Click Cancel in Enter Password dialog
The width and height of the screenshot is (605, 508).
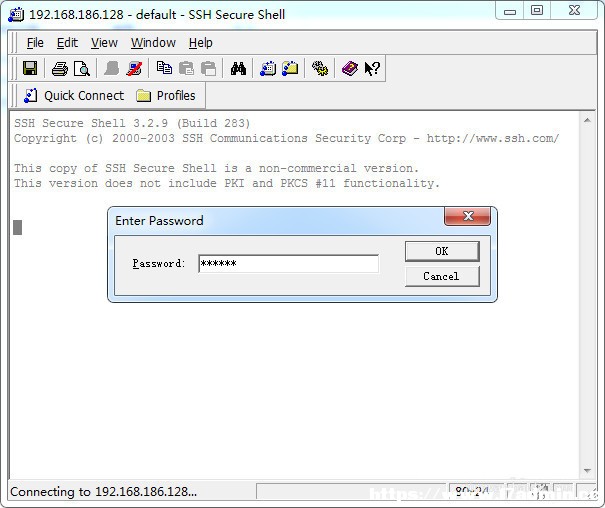[x=442, y=276]
